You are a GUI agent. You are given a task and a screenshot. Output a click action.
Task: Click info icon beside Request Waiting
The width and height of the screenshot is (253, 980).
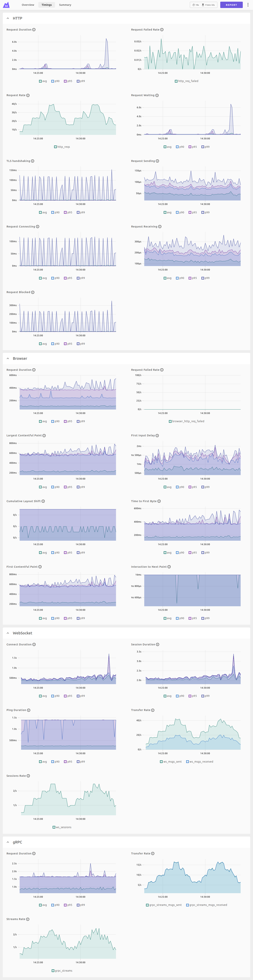[x=157, y=96]
